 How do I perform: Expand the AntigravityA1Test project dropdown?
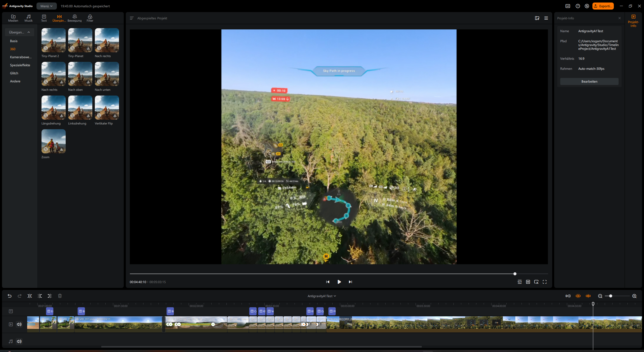tap(322, 296)
